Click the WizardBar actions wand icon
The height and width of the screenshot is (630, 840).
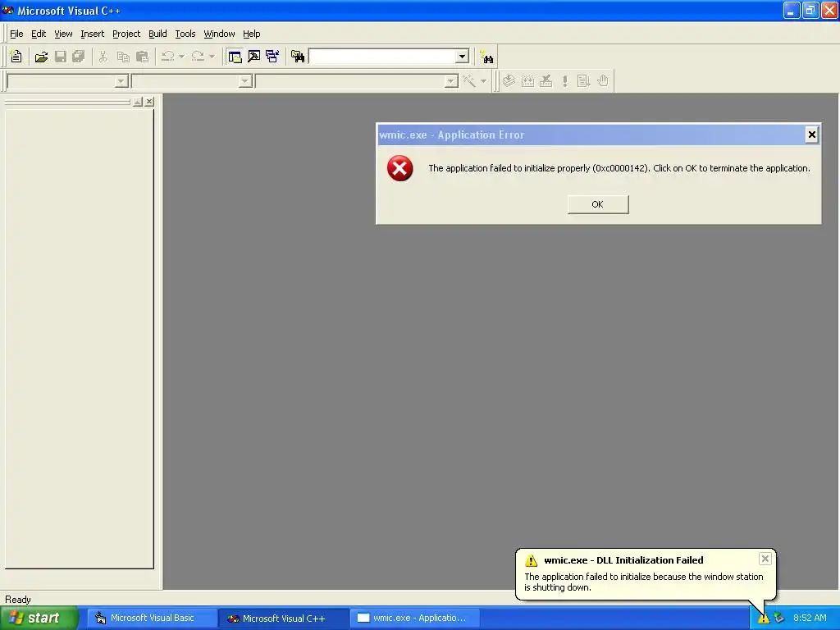tap(469, 81)
